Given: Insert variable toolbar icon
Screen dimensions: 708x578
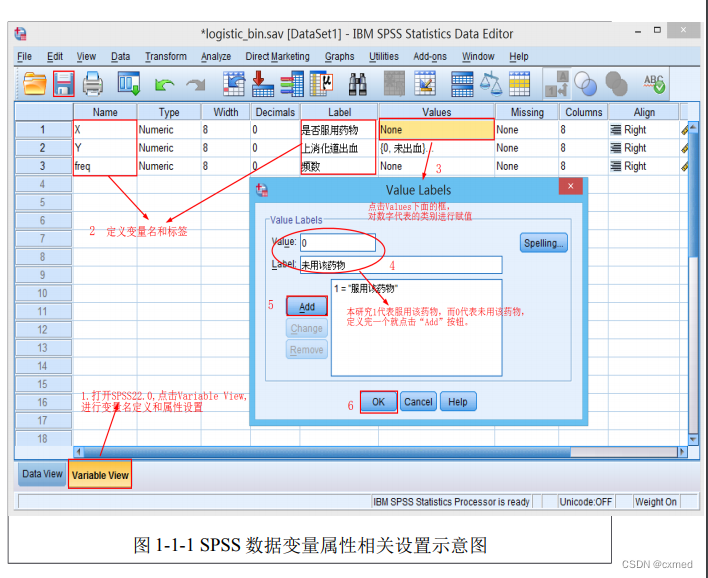Looking at the screenshot, I should pos(425,84).
